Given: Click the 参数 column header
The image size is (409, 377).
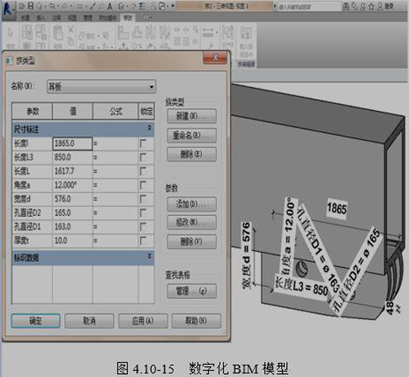Looking at the screenshot, I should click(x=32, y=111).
